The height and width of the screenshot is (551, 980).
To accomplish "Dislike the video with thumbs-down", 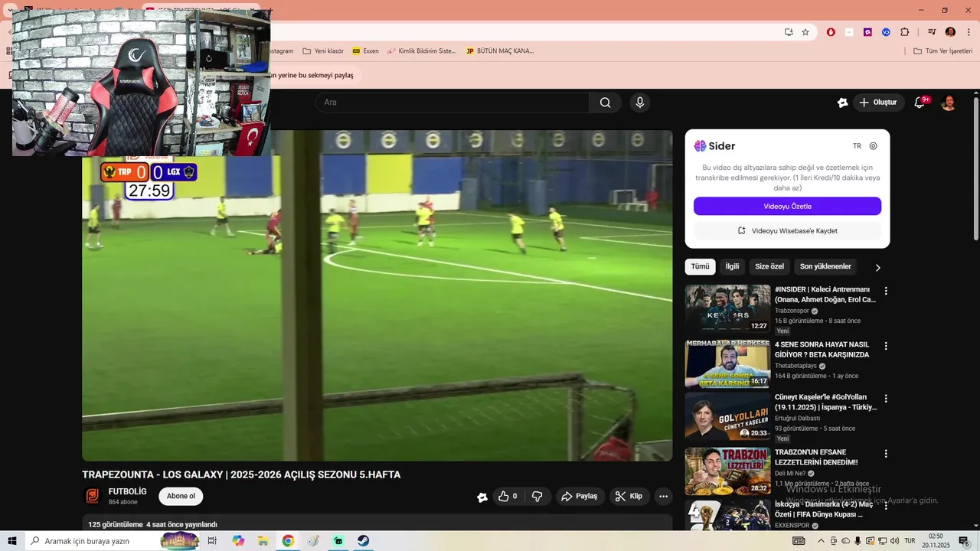I will tap(537, 497).
